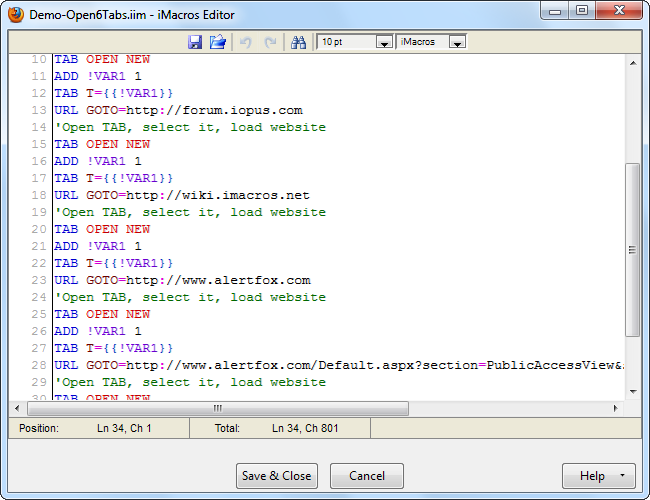Click the vertical scrollbar thumb
Image resolution: width=650 pixels, height=500 pixels.
pos(633,250)
